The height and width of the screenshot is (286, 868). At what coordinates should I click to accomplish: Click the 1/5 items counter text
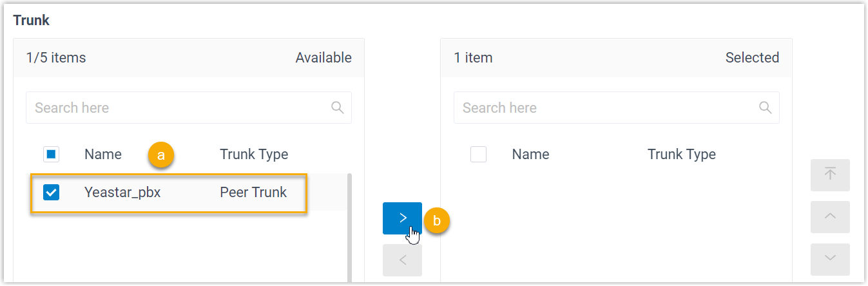(x=56, y=58)
